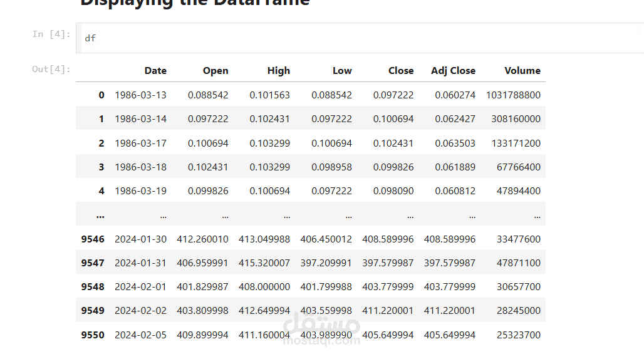Click the Open column header
The width and height of the screenshot is (644, 354).
pyautogui.click(x=216, y=71)
